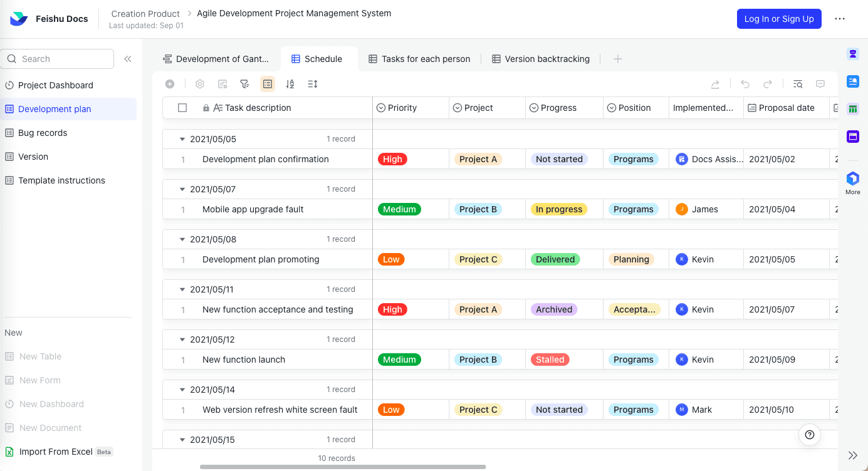The width and height of the screenshot is (868, 471).
Task: Click the yellow In progress tag
Action: pyautogui.click(x=559, y=209)
